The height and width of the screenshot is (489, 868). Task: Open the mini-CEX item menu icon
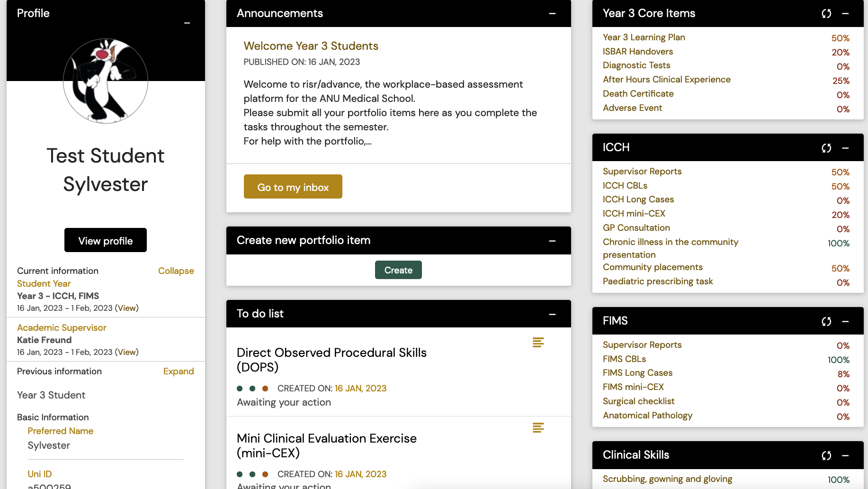(x=538, y=427)
